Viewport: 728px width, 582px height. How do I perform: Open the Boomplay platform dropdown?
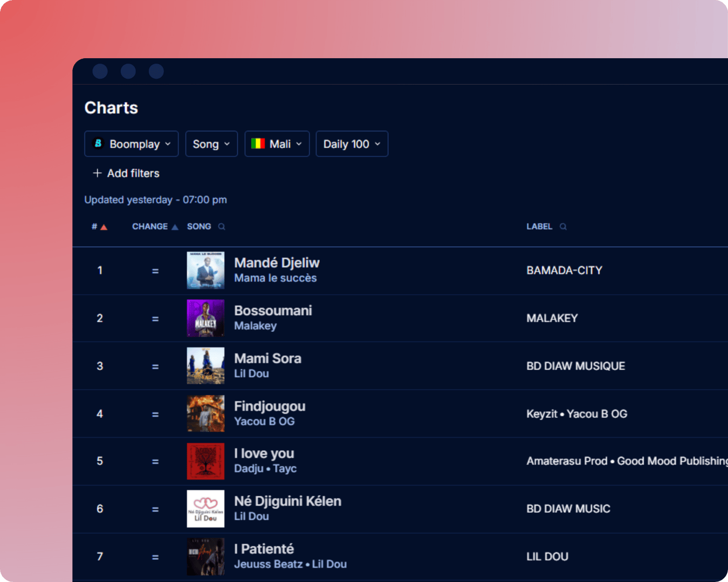(131, 143)
